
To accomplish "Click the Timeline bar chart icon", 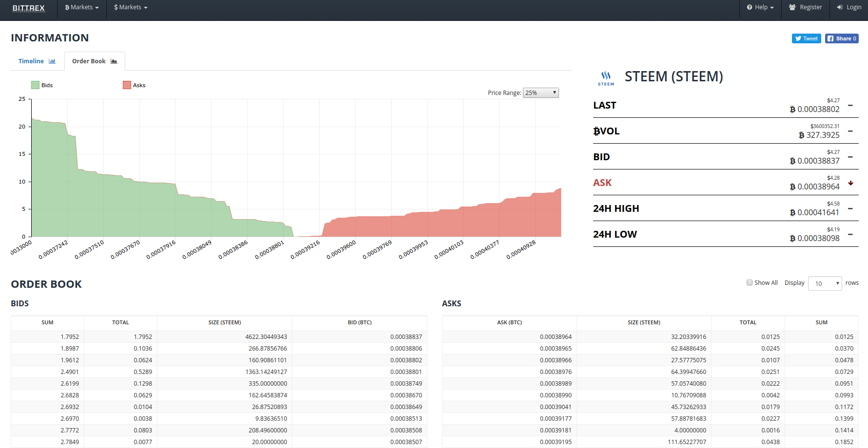I will point(52,61).
